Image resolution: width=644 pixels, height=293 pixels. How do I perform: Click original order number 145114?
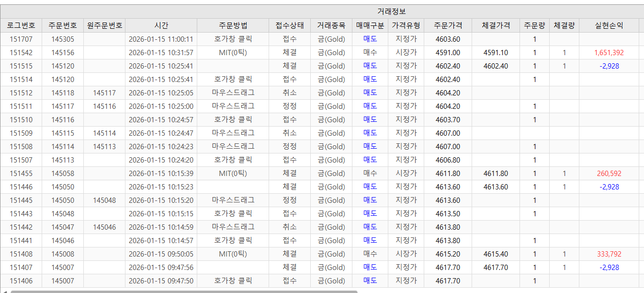[x=104, y=133]
